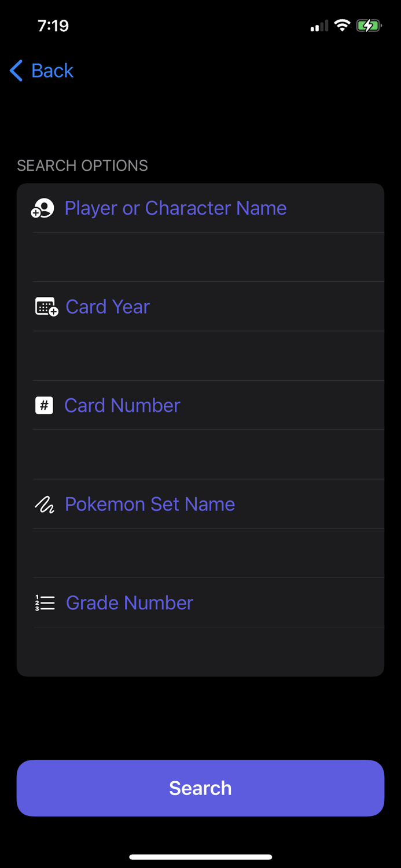Click the hash icon beside Card Number
This screenshot has width=401, height=868.
44,405
